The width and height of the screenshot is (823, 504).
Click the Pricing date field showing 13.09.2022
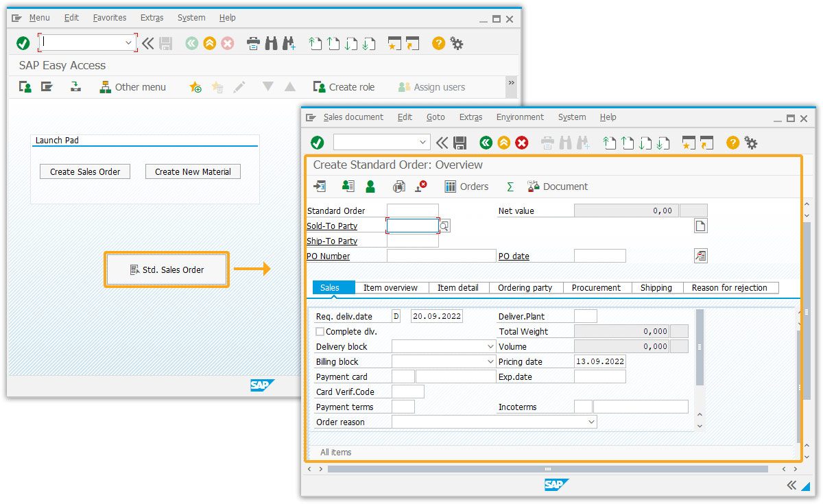600,361
